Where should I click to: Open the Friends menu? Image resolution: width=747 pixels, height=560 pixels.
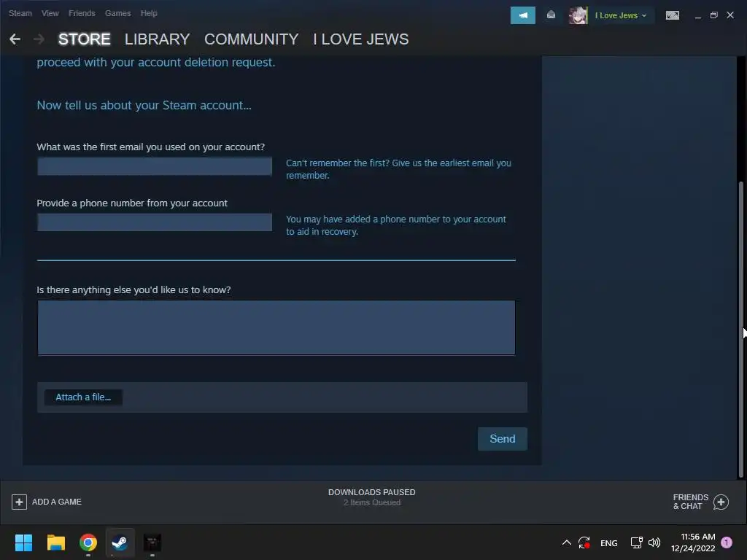point(82,13)
